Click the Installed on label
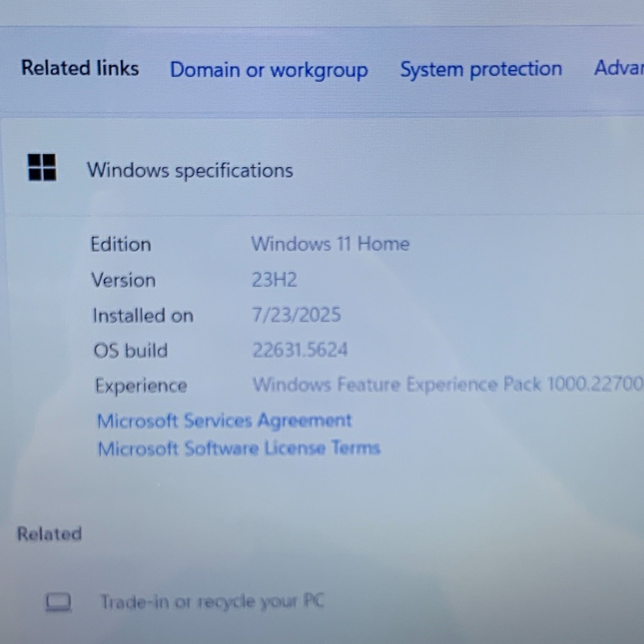The height and width of the screenshot is (644, 644). 143,316
